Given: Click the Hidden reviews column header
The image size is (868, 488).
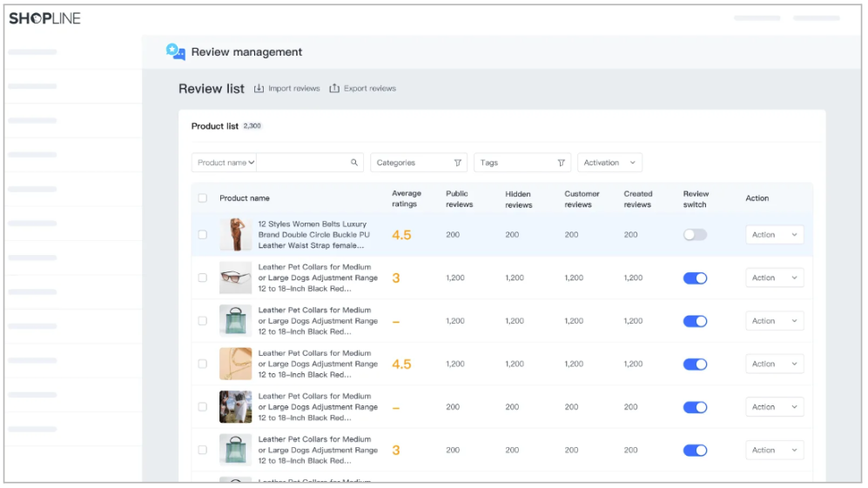Looking at the screenshot, I should pyautogui.click(x=519, y=199).
